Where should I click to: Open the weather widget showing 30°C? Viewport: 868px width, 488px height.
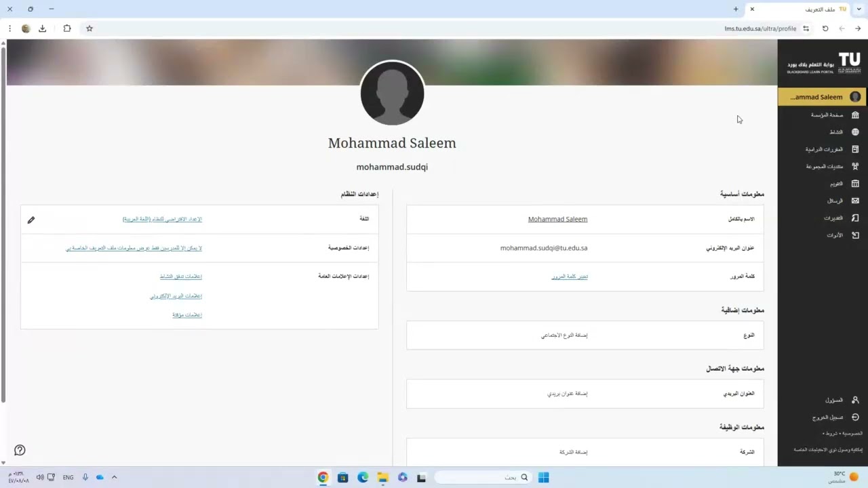click(x=844, y=477)
